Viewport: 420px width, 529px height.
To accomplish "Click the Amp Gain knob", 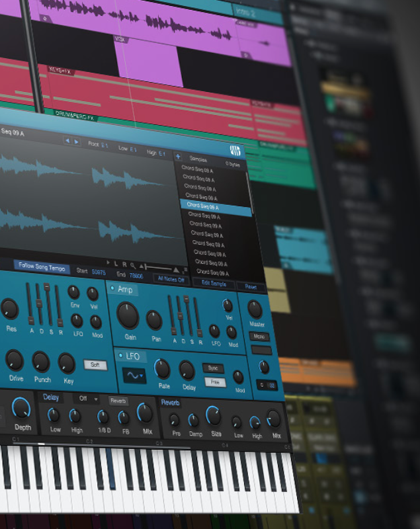I will pyautogui.click(x=128, y=316).
